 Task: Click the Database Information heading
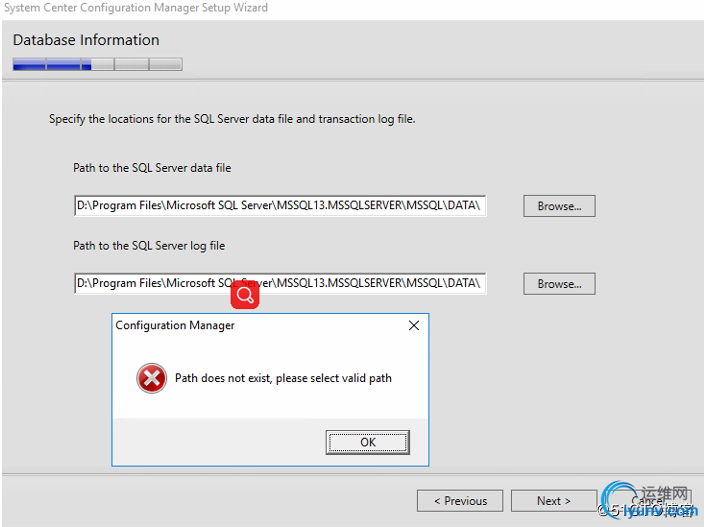point(86,40)
